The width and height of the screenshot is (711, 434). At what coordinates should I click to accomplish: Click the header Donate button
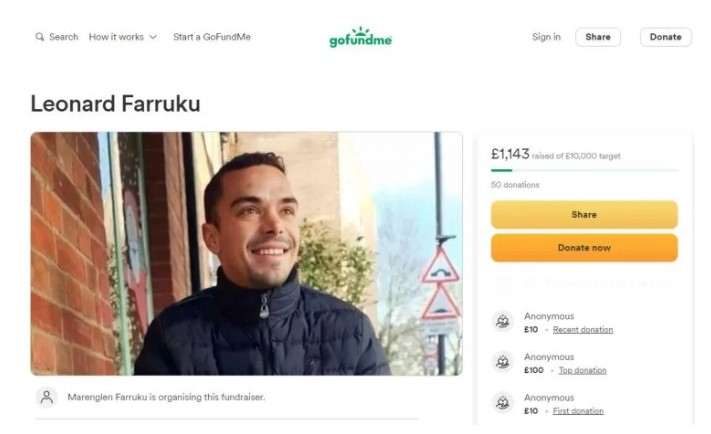pyautogui.click(x=666, y=37)
